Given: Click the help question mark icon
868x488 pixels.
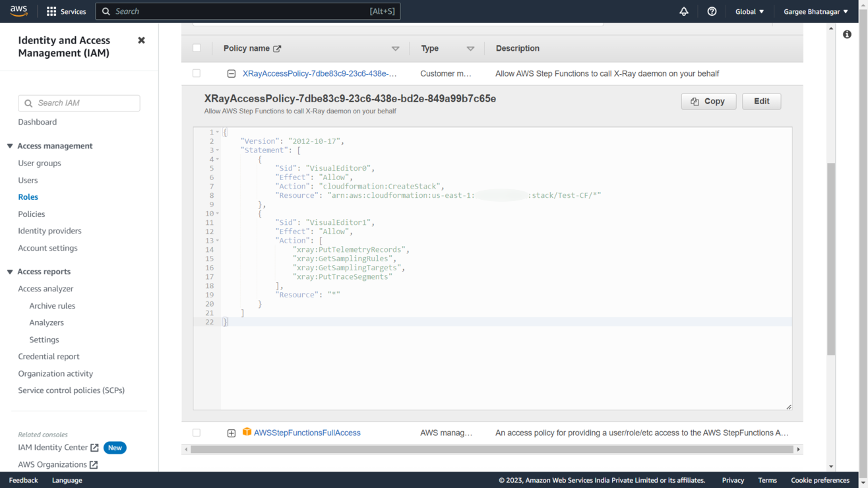Looking at the screenshot, I should (712, 11).
